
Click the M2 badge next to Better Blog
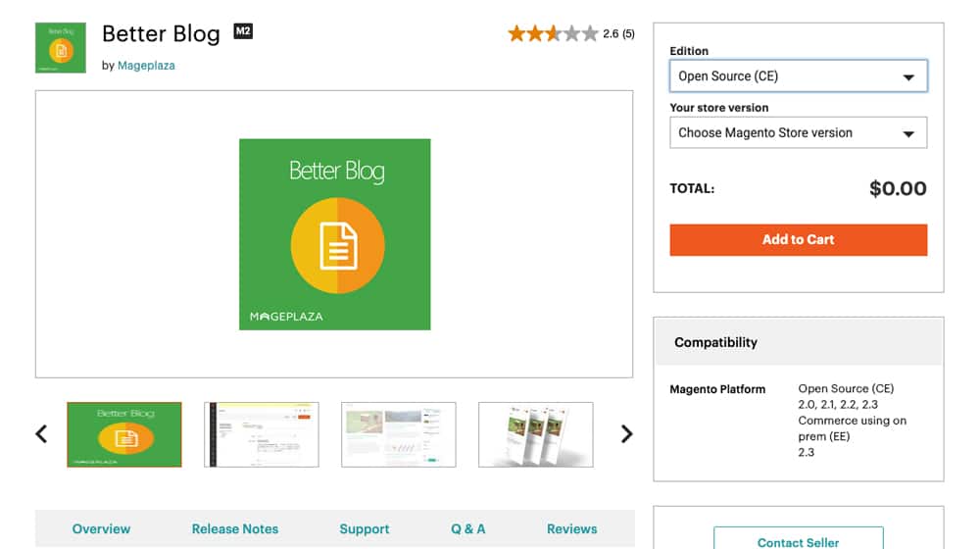coord(243,31)
